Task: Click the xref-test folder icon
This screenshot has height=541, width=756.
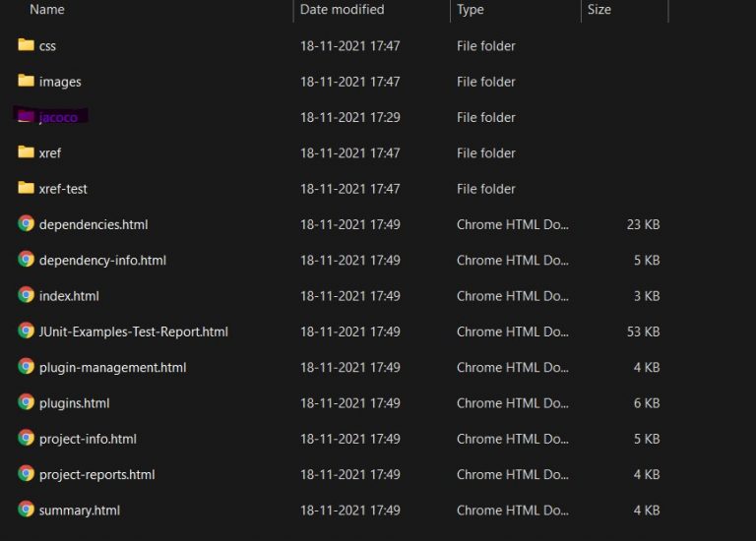Action: [x=26, y=188]
